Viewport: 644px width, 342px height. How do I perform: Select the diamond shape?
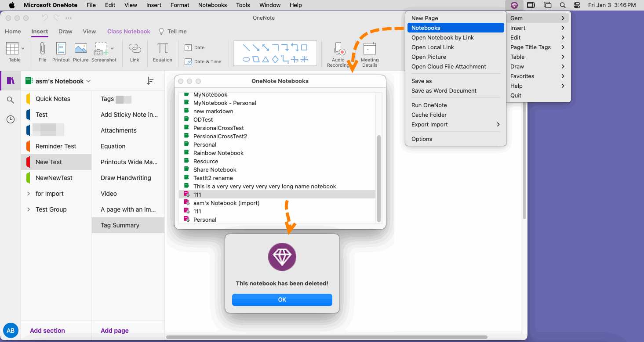pyautogui.click(x=275, y=59)
